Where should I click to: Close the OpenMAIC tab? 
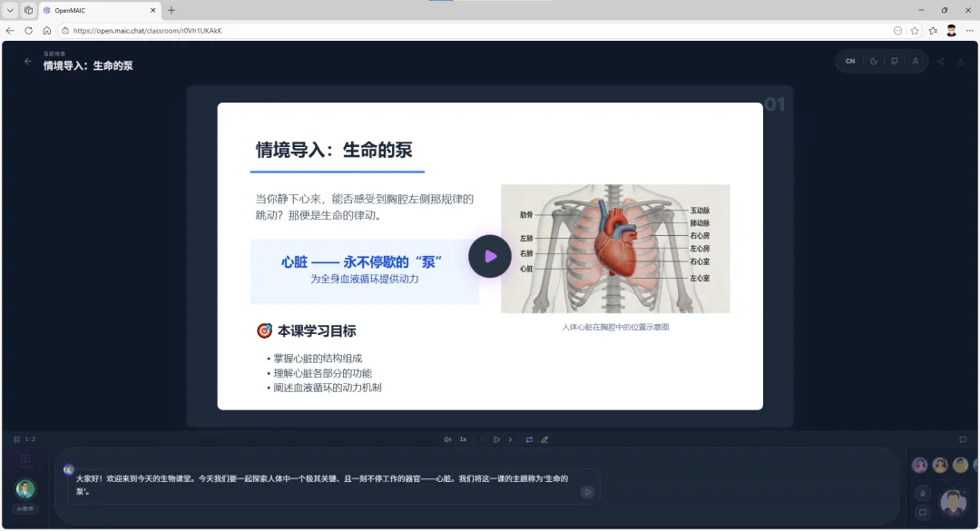click(153, 11)
